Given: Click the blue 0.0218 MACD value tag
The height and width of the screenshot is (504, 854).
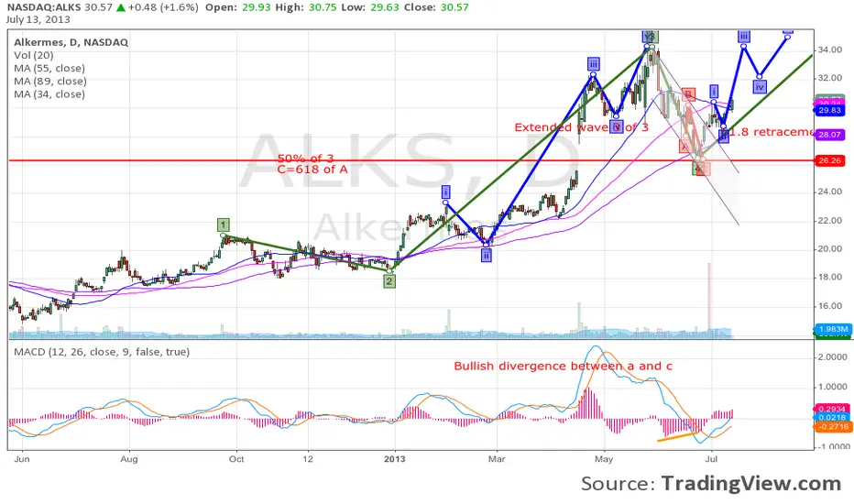Looking at the screenshot, I should [833, 417].
